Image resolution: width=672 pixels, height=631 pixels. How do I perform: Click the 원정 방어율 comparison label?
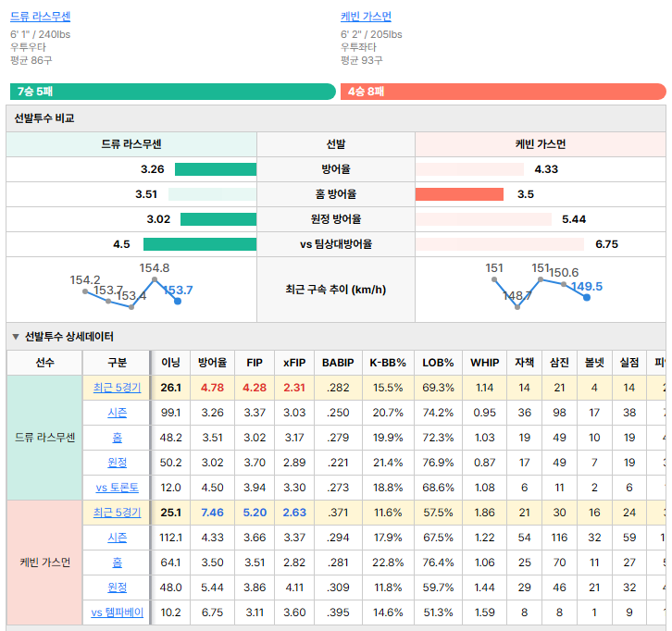[336, 219]
